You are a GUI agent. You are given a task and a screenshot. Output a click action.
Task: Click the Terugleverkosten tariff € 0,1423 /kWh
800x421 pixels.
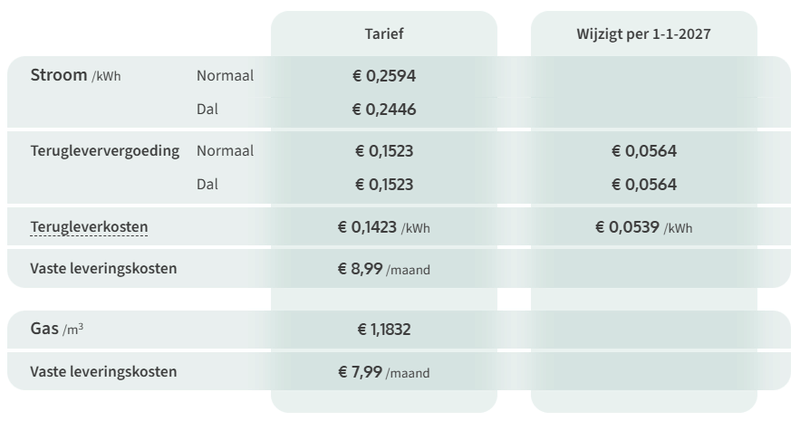click(x=384, y=227)
